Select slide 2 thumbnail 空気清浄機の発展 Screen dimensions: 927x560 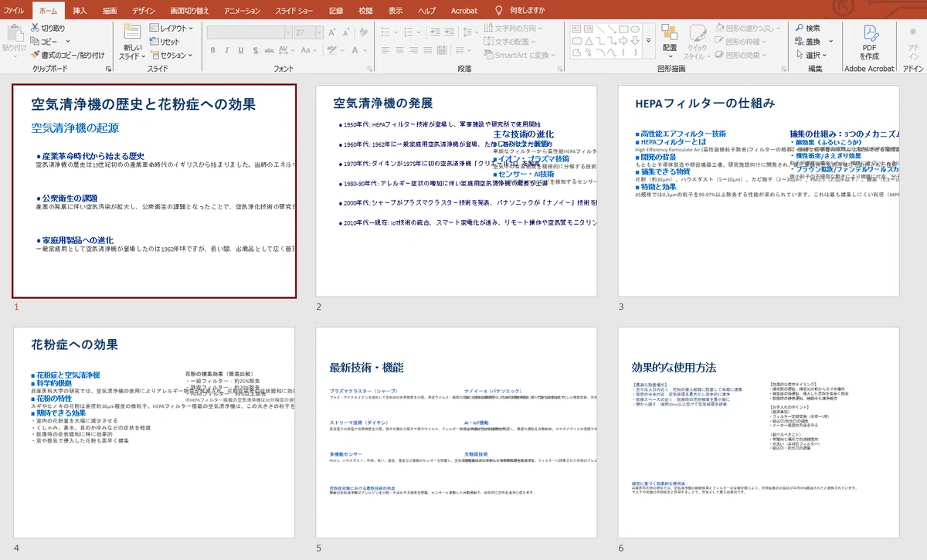[457, 190]
